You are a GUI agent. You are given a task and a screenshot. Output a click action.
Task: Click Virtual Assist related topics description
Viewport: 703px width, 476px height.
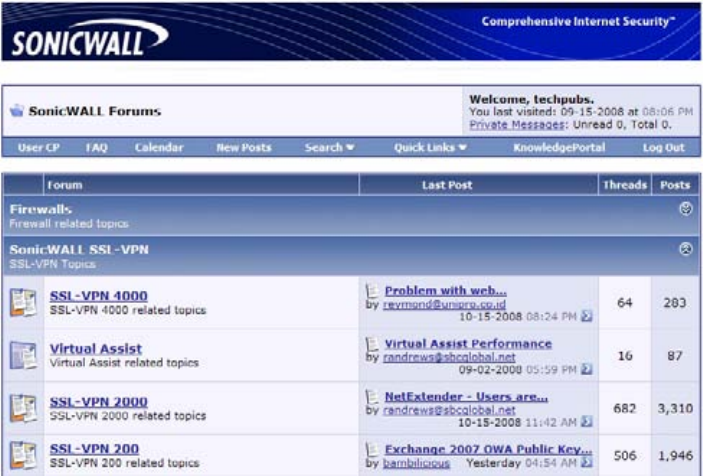click(124, 363)
